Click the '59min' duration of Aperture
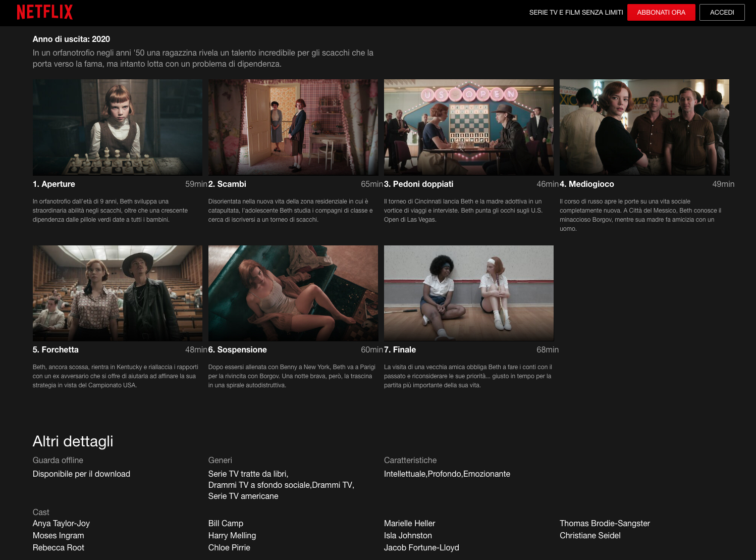Viewport: 756px width, 560px height. tap(196, 184)
